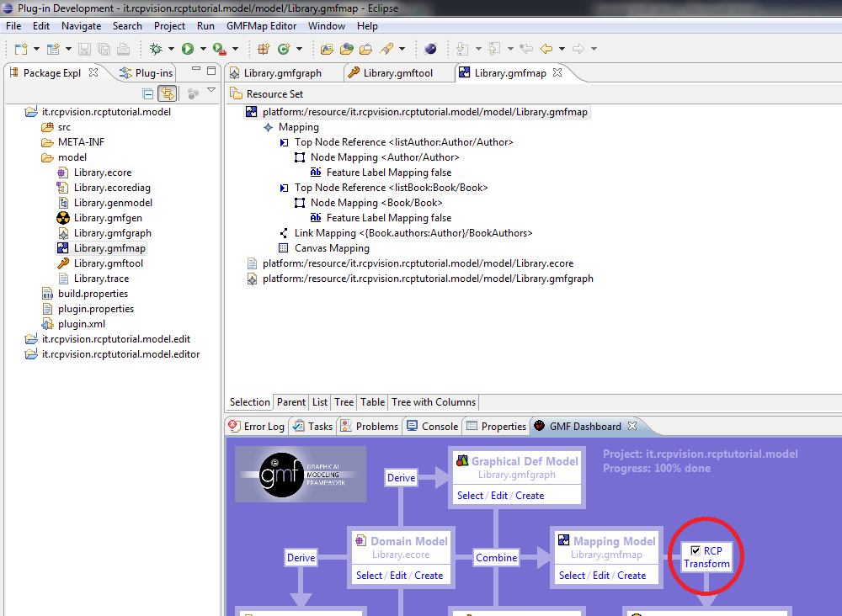Screen dimensions: 842x616
Task: Click the Combine button in GMF Dashboard
Action: (x=496, y=557)
